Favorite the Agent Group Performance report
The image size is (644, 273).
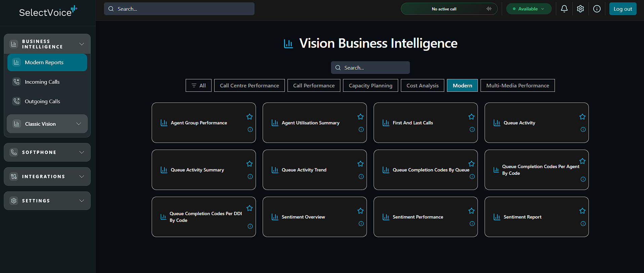click(250, 117)
